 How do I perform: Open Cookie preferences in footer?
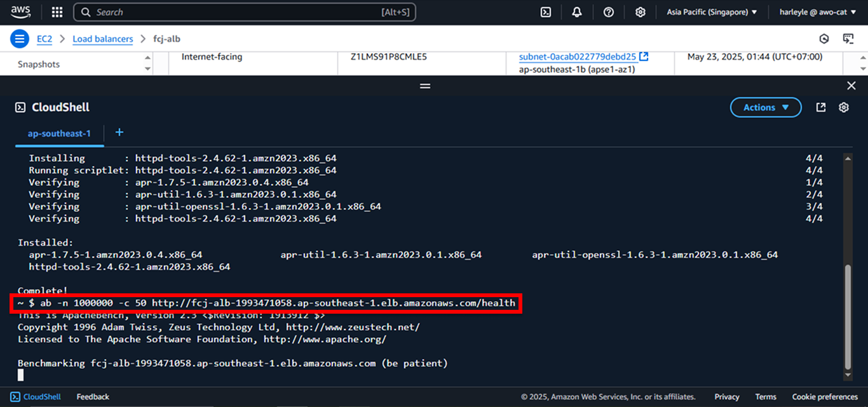point(825,397)
